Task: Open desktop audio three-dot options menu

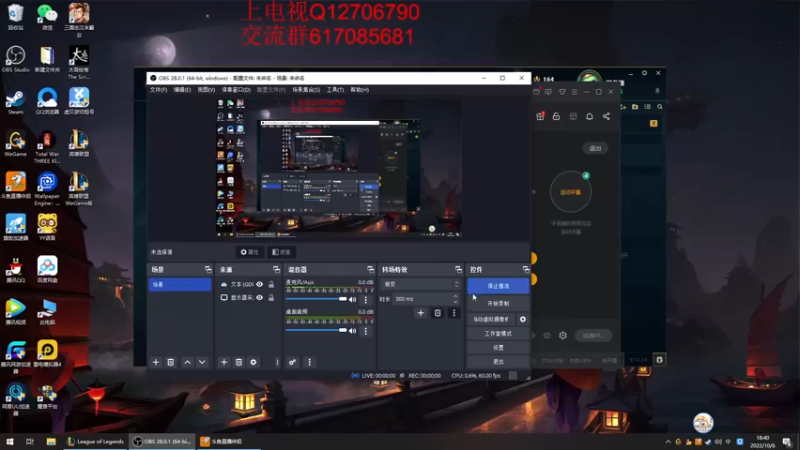Action: click(x=365, y=331)
